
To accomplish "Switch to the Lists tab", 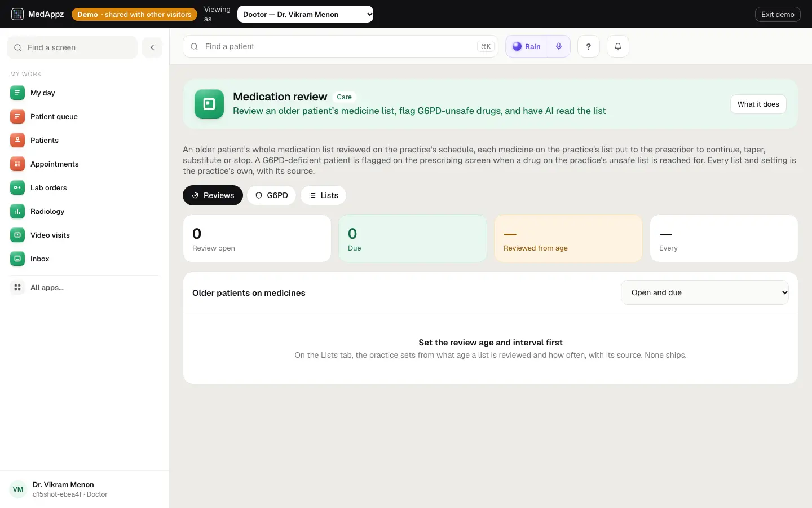I will [x=324, y=195].
